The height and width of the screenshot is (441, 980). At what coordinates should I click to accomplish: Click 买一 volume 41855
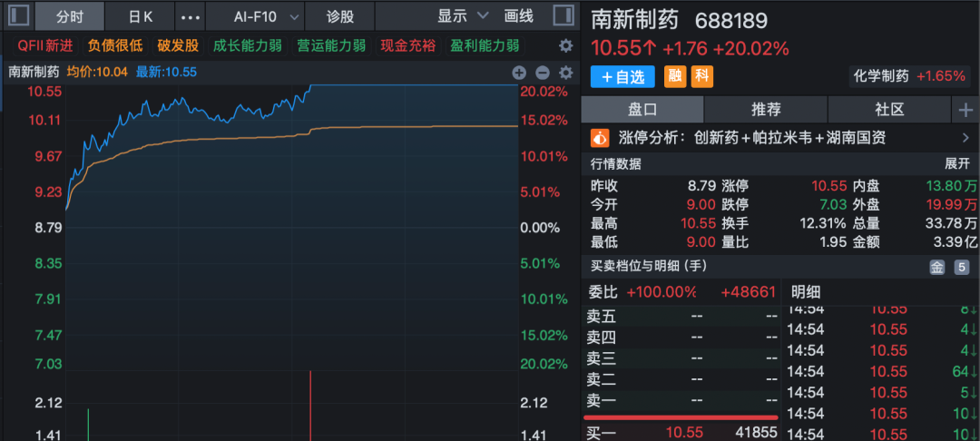tap(757, 432)
